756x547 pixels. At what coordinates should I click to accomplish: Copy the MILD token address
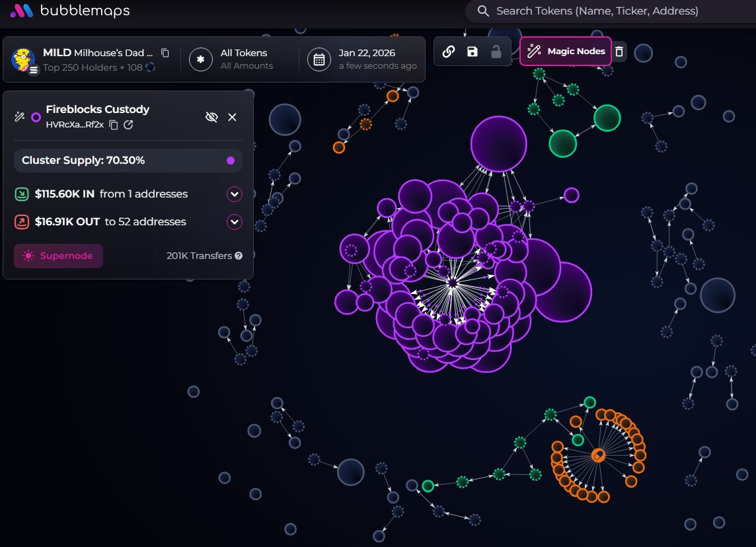[x=165, y=53]
